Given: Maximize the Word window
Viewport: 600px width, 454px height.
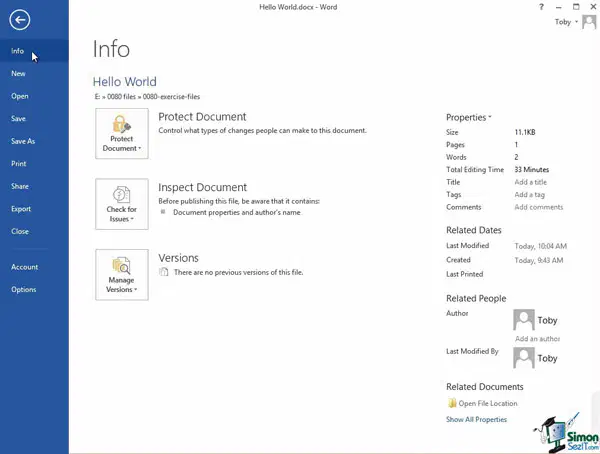Looking at the screenshot, I should point(576,7).
